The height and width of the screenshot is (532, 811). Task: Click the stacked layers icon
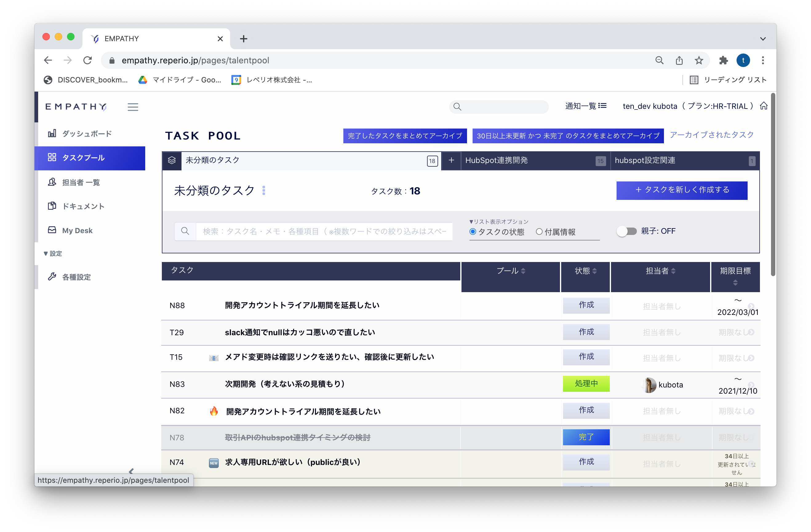(172, 161)
